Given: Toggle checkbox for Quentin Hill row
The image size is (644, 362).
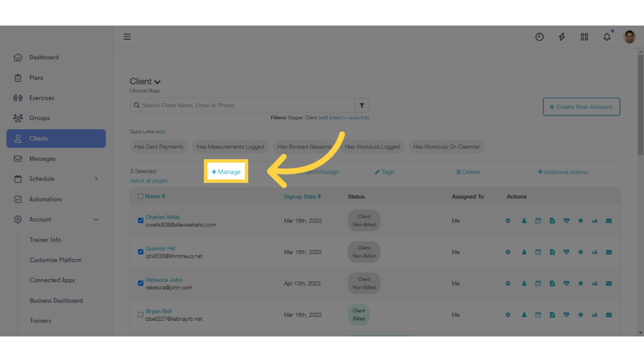Looking at the screenshot, I should tap(141, 251).
